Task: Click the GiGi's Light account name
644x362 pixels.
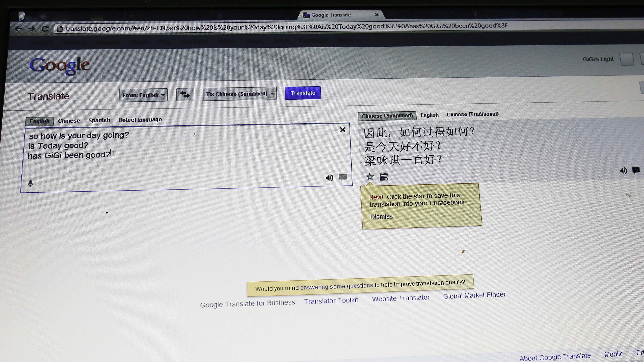Action: [x=598, y=59]
